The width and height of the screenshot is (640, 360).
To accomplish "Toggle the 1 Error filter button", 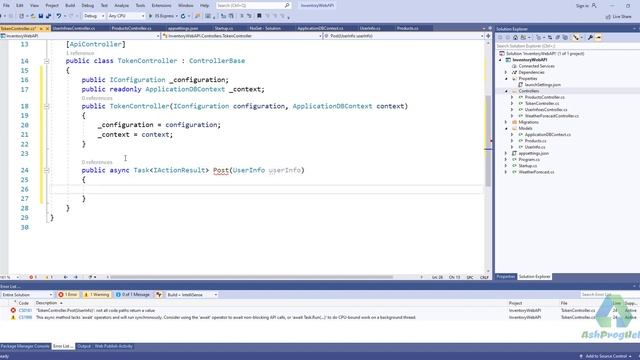I will click(x=68, y=295).
